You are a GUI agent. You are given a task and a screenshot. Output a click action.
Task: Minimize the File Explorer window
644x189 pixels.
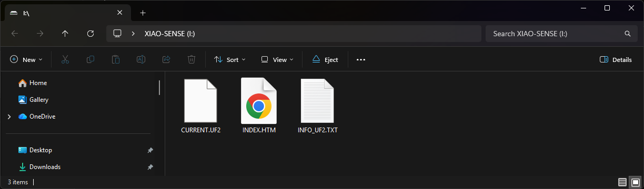(x=583, y=8)
